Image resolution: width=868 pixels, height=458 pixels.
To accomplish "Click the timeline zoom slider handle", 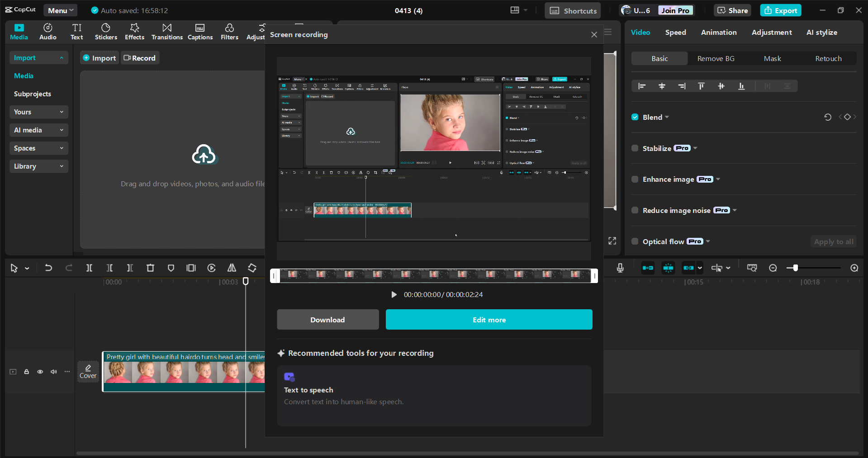I will [795, 268].
